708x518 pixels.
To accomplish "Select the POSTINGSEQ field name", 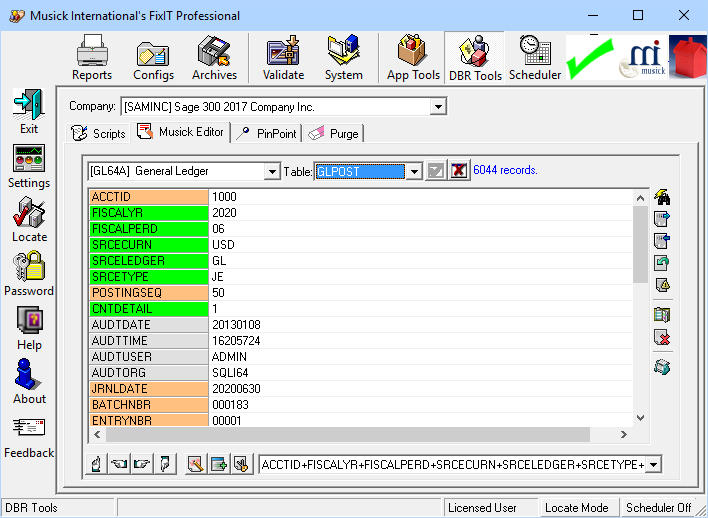I will click(x=149, y=293).
